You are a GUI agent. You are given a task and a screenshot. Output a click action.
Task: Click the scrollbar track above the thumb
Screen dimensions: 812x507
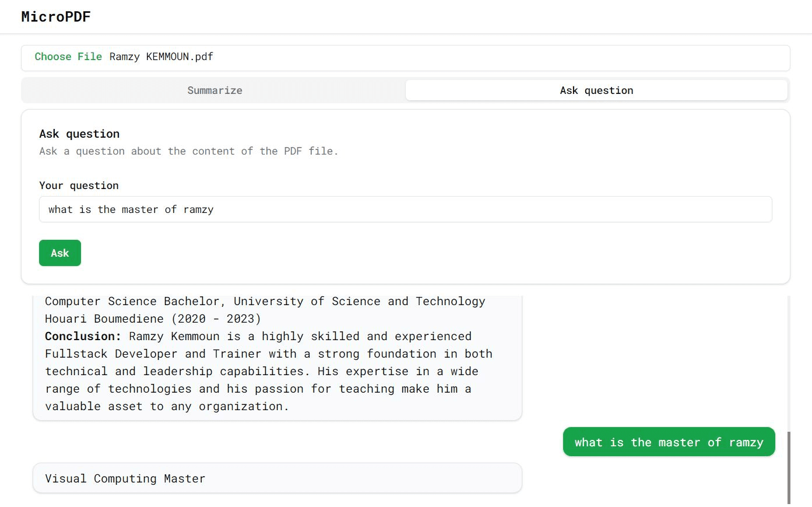tap(789, 362)
